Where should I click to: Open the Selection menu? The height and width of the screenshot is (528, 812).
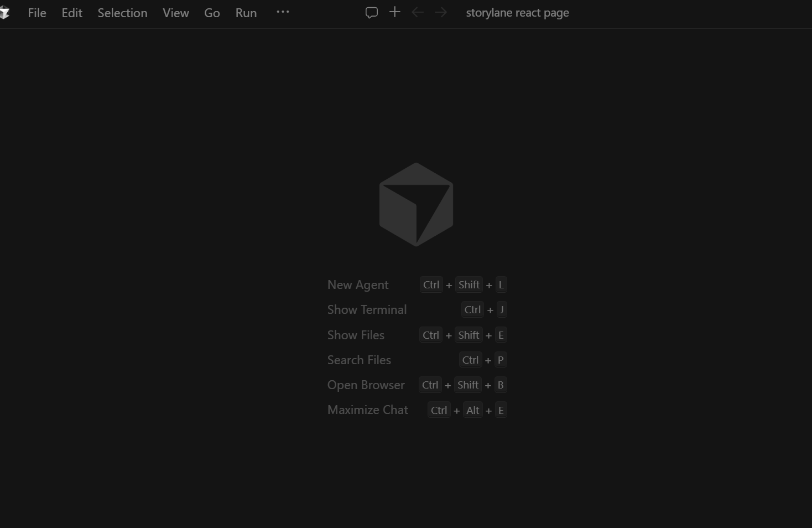[122, 13]
